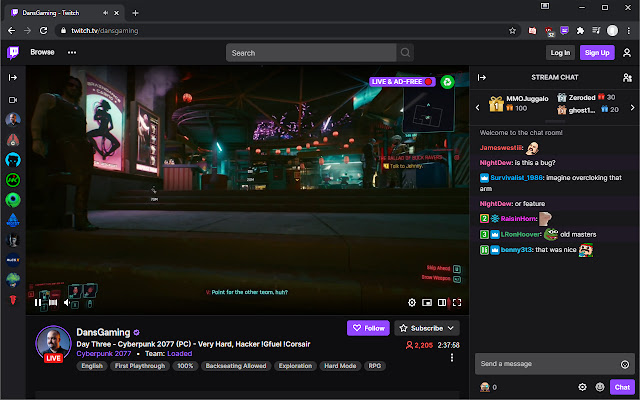This screenshot has height=400, width=640.
Task: Show previous gift leaderboard entries
Action: coord(478,107)
